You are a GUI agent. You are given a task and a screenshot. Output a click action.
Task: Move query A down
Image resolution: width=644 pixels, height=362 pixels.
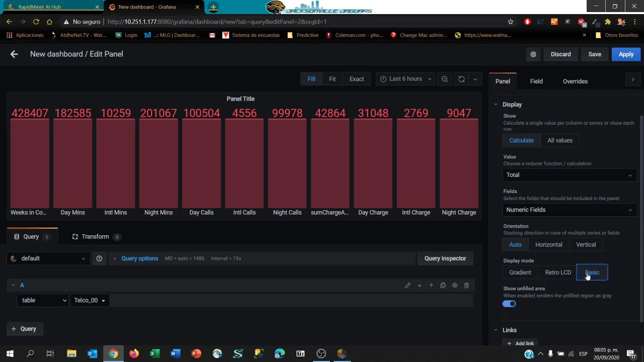[420, 286]
